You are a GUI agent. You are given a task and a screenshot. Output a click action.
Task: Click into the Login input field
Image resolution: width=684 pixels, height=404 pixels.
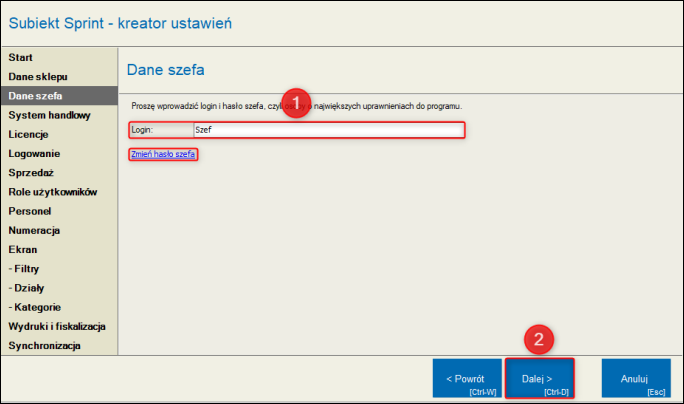tap(329, 130)
